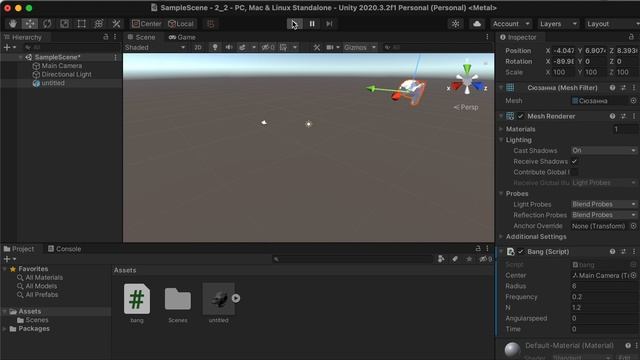The height and width of the screenshot is (360, 640).
Task: Disable the Bang script component
Action: pos(520,252)
